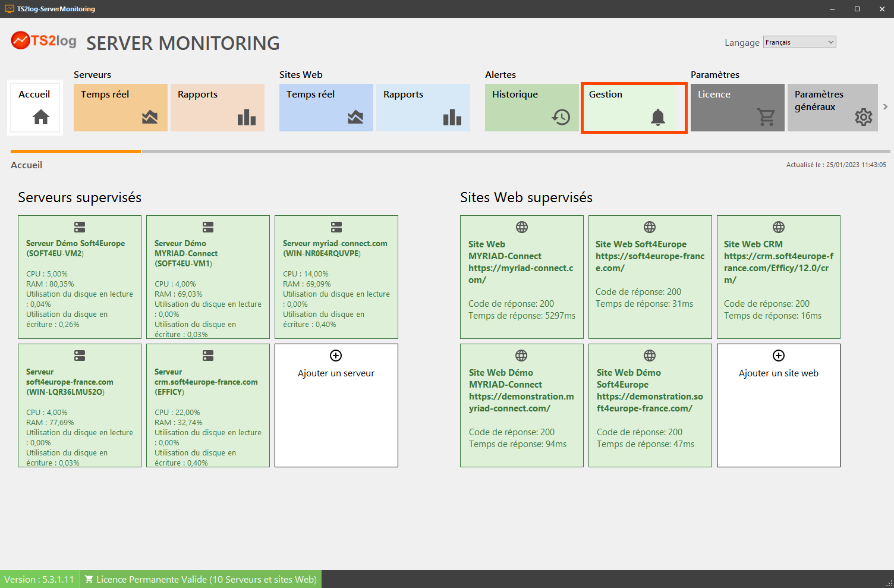The image size is (894, 588).
Task: Click Serveurs supervisés heading
Action: [80, 197]
